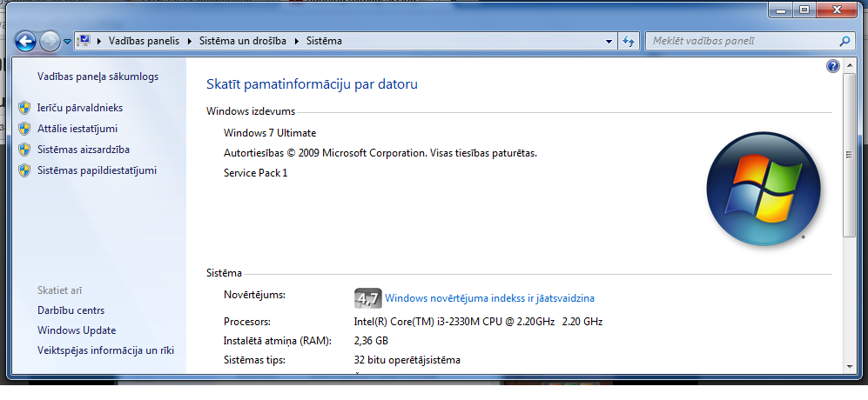Open Vadības paneļa sākumlogs link
This screenshot has width=868, height=400.
[x=98, y=77]
